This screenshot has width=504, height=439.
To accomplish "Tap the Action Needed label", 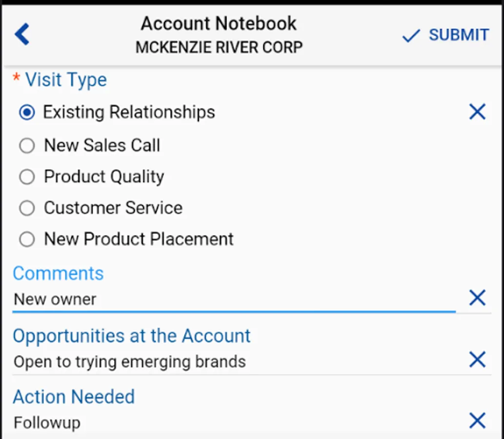I will [x=74, y=397].
